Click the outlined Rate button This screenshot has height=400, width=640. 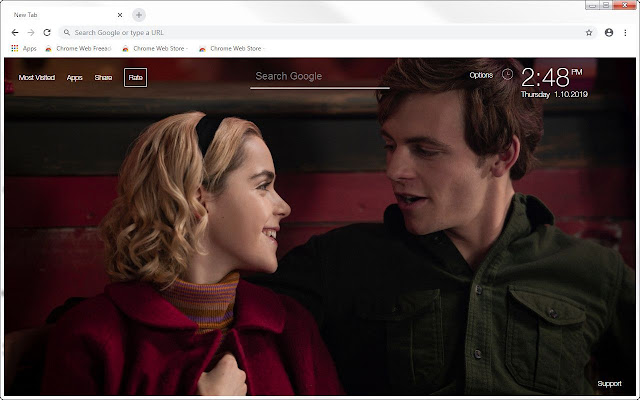136,78
